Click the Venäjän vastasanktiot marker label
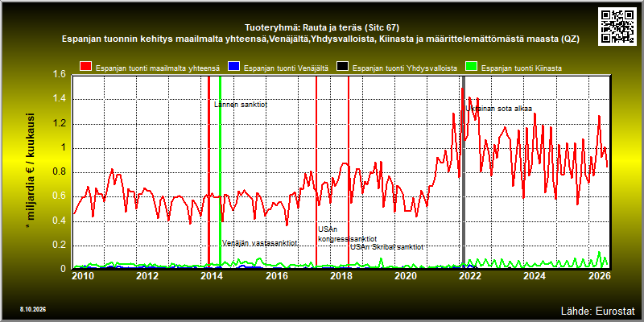Screen dimensions: 644x322 click(x=259, y=243)
